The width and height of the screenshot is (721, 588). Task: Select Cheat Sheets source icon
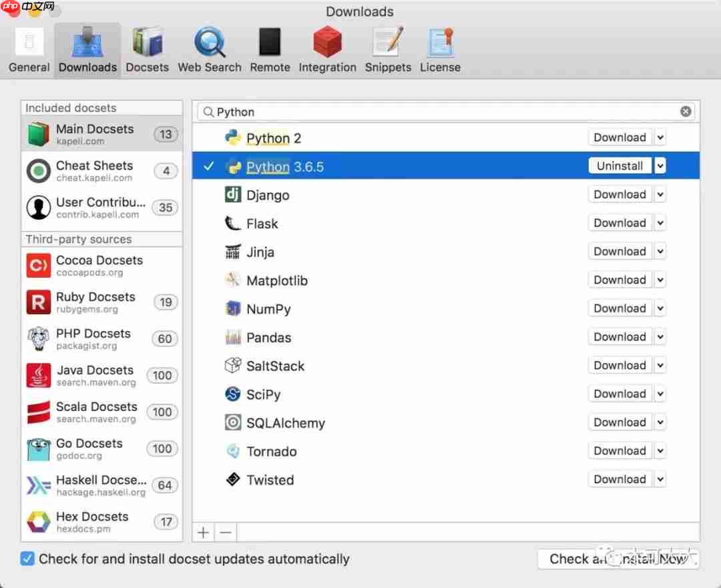click(39, 171)
